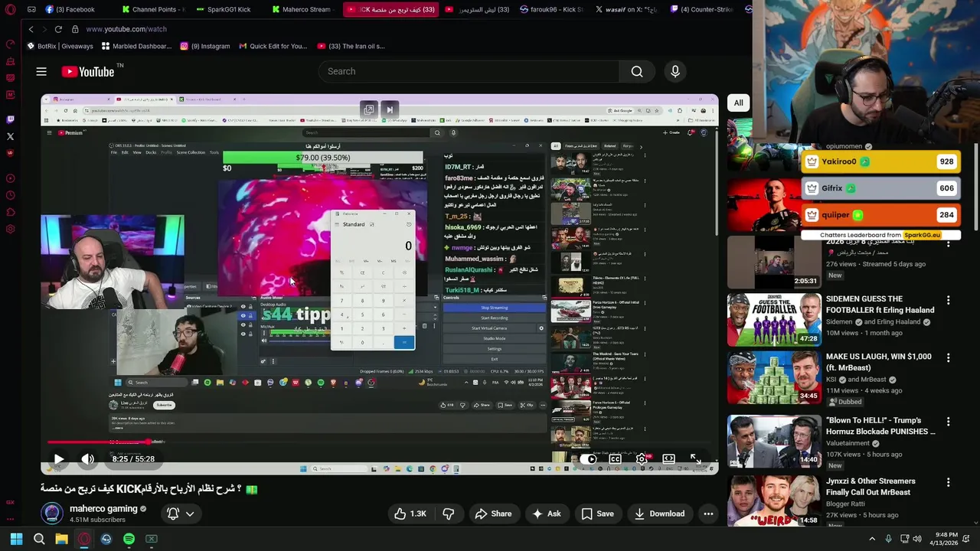The height and width of the screenshot is (551, 980).
Task: Toggle closed captions CC
Action: click(615, 459)
